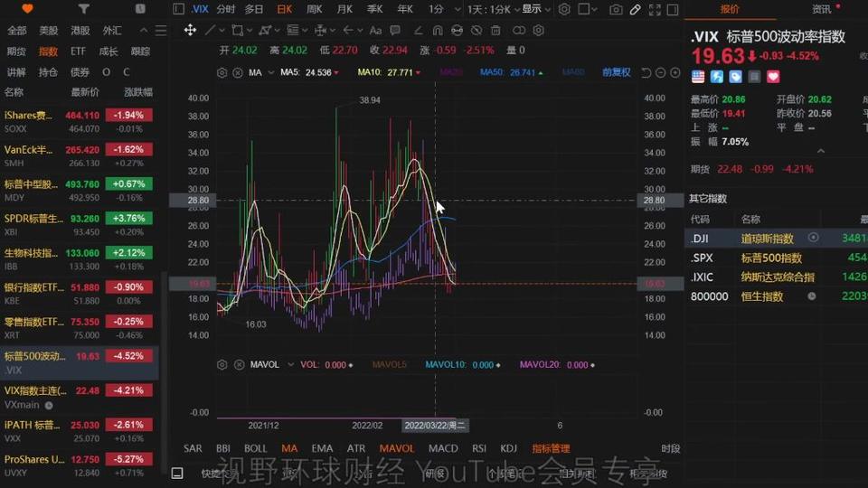Viewport: 868px width, 488px height.
Task: Collapse the VIX quote details chevron
Action: tap(821, 151)
